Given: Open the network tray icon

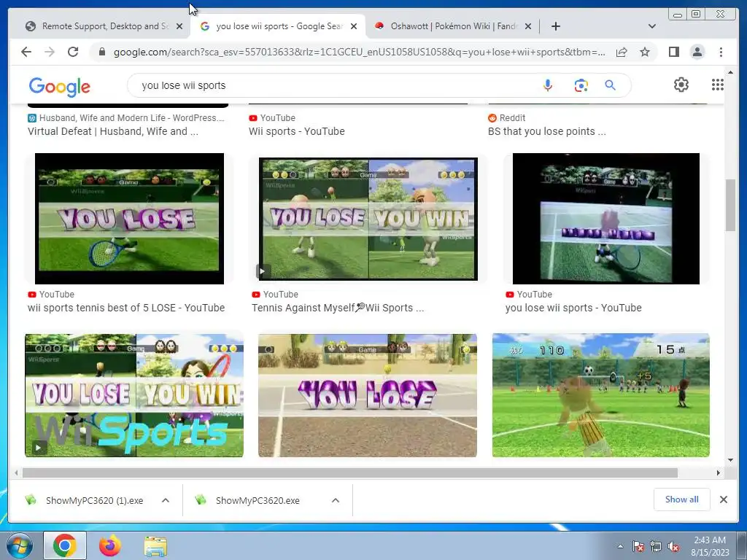Looking at the screenshot, I should (656, 547).
